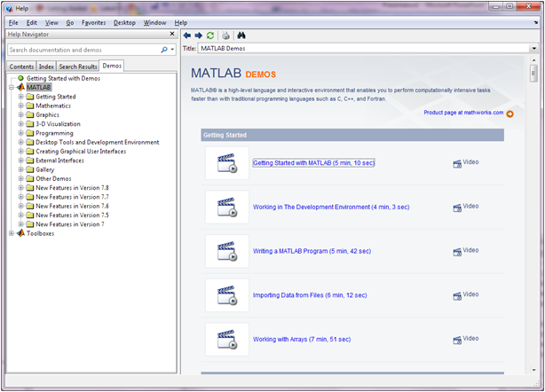The height and width of the screenshot is (392, 545).
Task: Reload the page with the green refresh icon
Action: coord(210,35)
